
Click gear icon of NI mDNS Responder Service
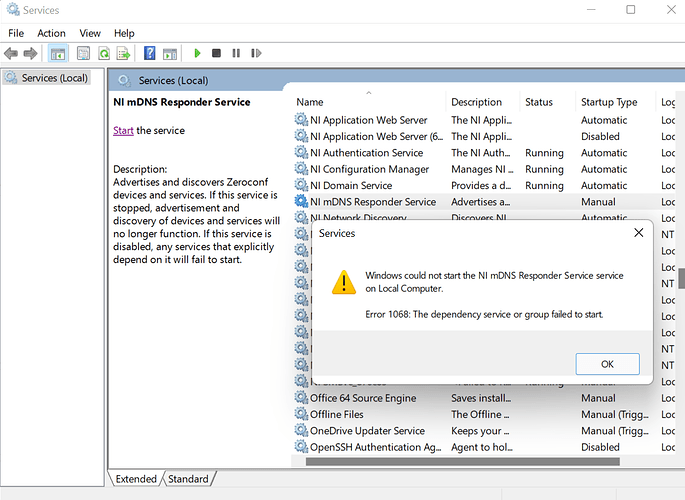301,201
